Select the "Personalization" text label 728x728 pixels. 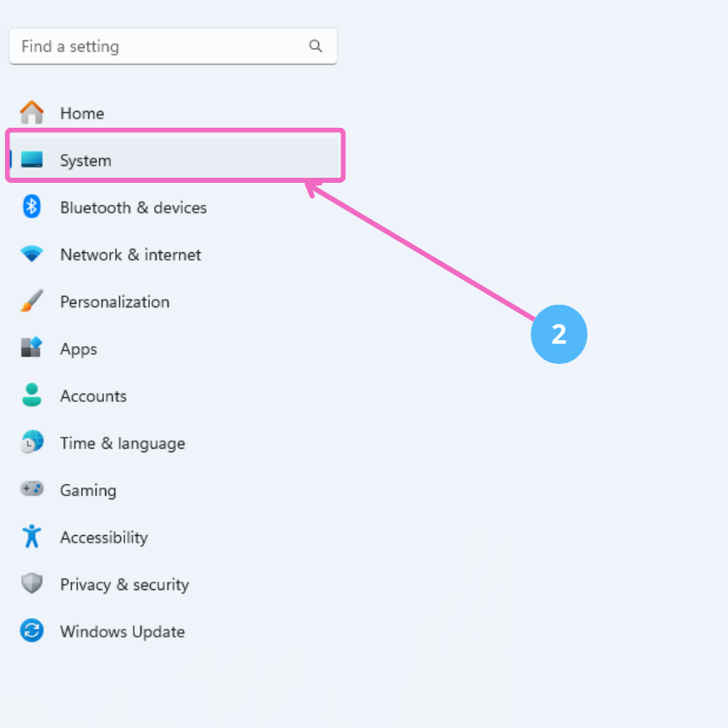tap(114, 302)
